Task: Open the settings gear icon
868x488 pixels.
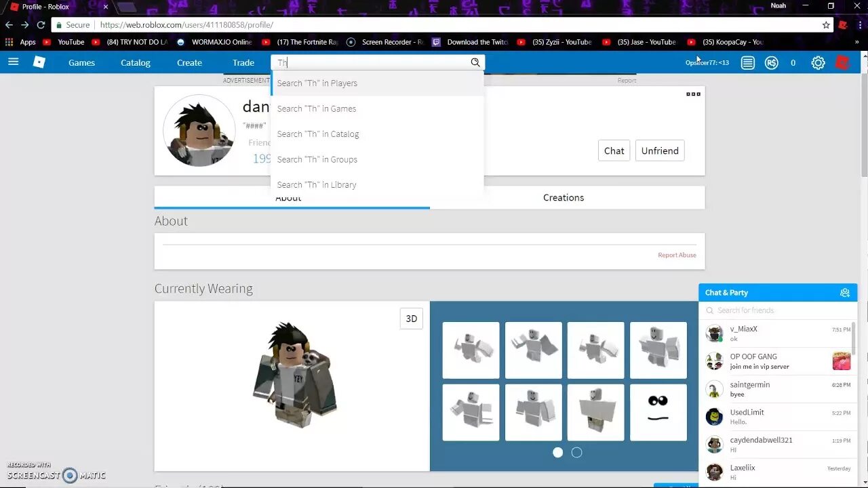Action: 818,63
